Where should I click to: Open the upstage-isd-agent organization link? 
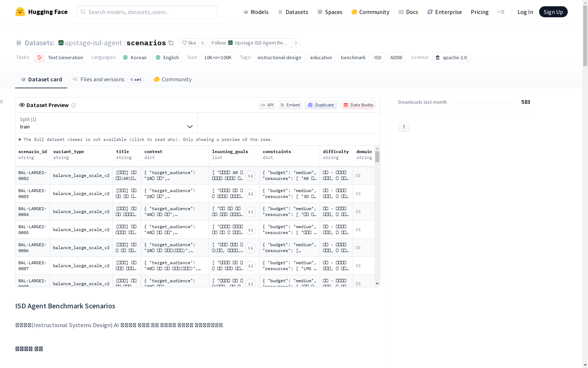tap(93, 43)
